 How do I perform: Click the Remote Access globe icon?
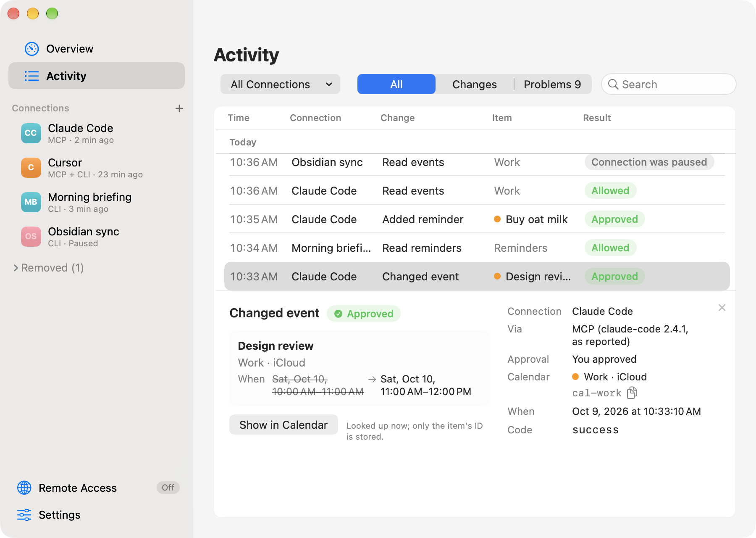click(24, 488)
